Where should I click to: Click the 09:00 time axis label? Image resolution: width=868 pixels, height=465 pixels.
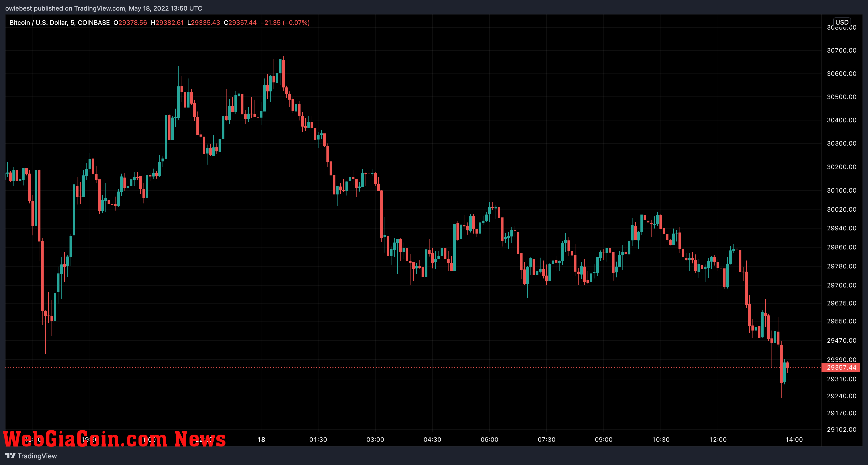603,439
